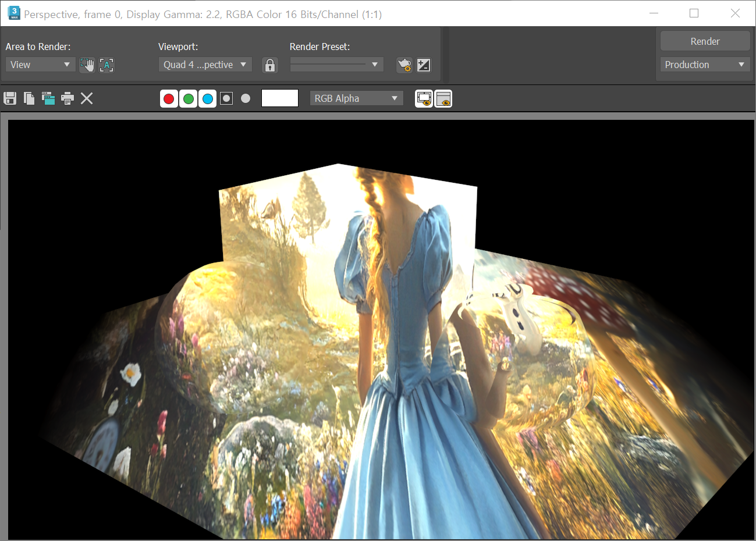Click the Print Image icon
The width and height of the screenshot is (756, 541).
[x=68, y=98]
